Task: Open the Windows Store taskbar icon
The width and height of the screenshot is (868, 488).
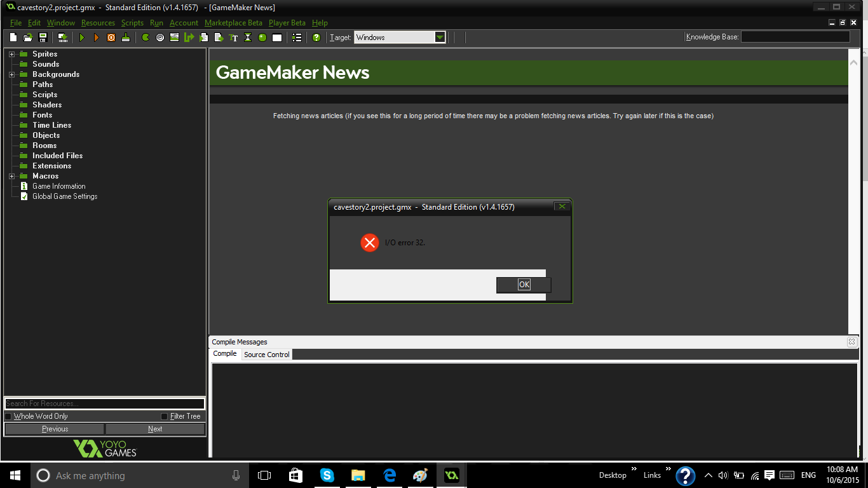Action: coord(296,475)
